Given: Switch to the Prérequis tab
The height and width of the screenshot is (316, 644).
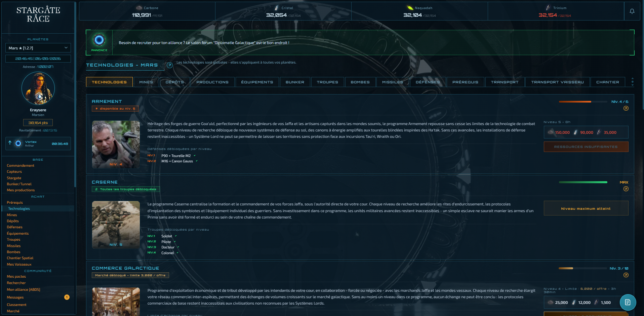Looking at the screenshot, I should tap(465, 82).
